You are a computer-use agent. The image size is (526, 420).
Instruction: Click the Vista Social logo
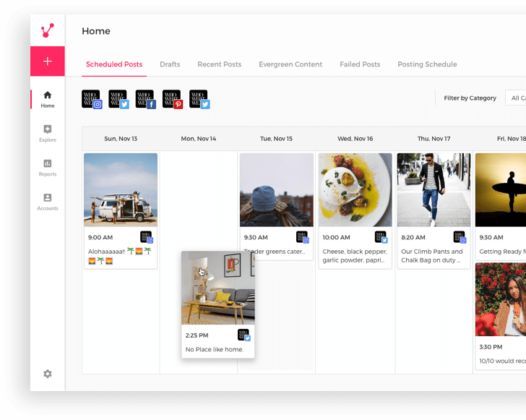(x=47, y=30)
